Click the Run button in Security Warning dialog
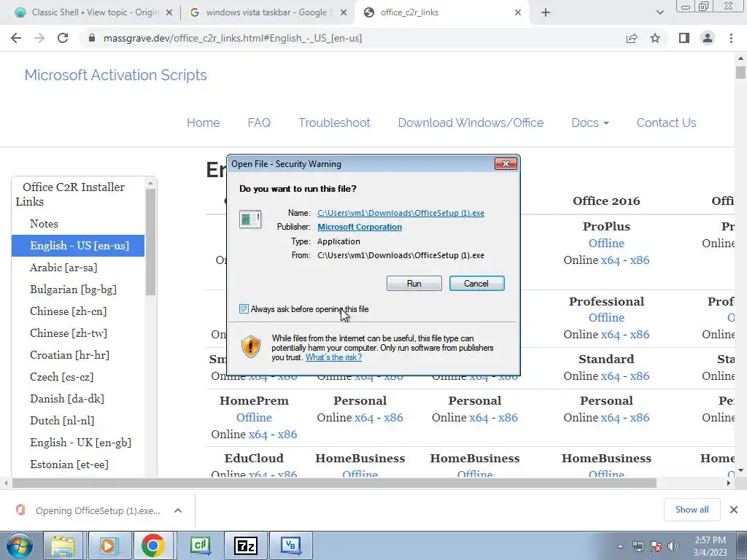Image resolution: width=747 pixels, height=560 pixels. [x=414, y=284]
